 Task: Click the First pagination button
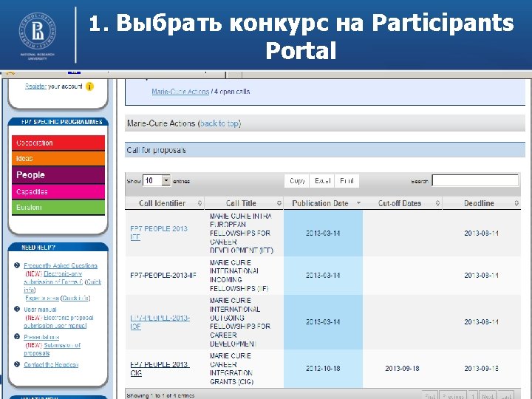pyautogui.click(x=429, y=396)
